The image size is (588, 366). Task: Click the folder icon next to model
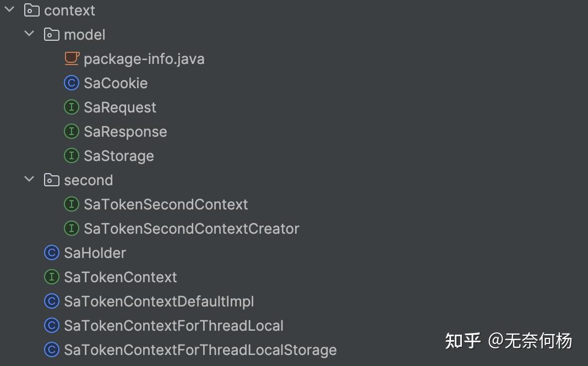pos(52,34)
